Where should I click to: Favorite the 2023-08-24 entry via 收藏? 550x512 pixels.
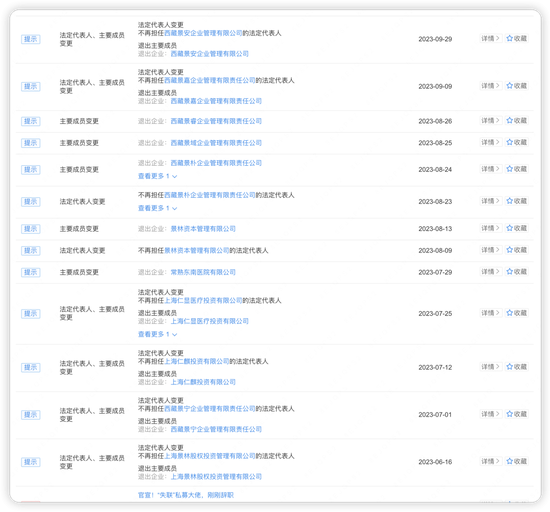[516, 169]
